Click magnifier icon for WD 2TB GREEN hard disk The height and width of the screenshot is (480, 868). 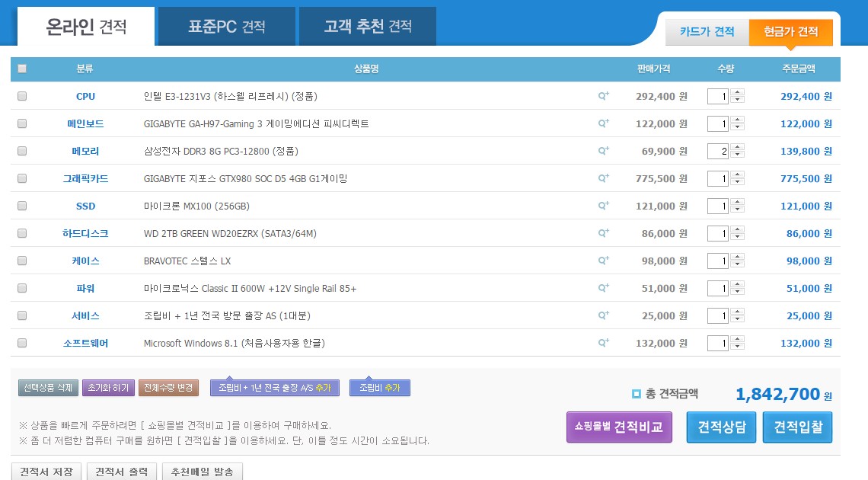(603, 233)
